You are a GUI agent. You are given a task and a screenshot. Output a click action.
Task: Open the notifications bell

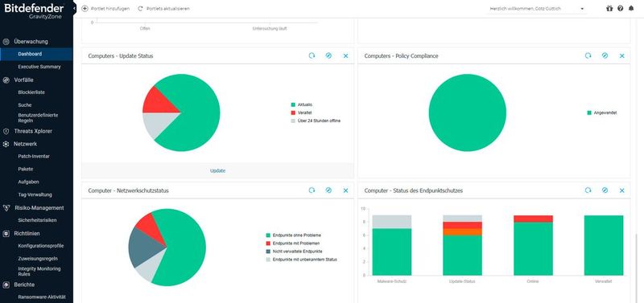[x=631, y=8]
